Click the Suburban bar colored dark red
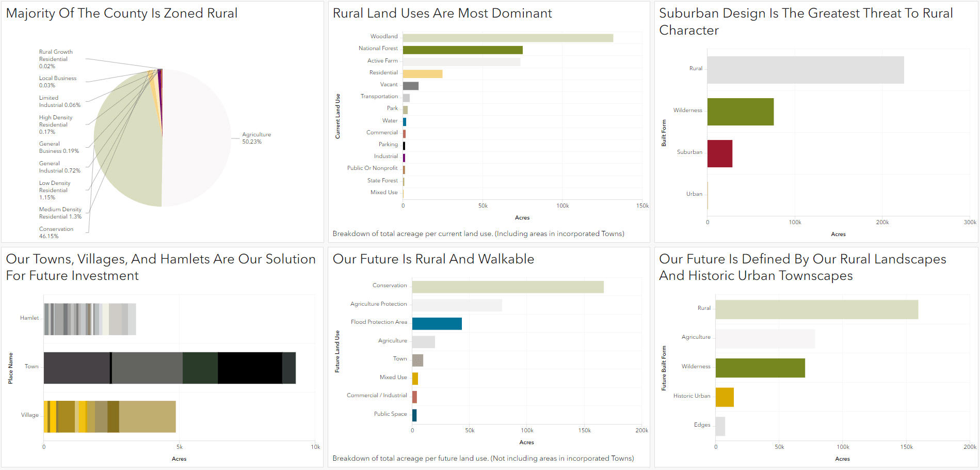The width and height of the screenshot is (980, 470). [719, 153]
